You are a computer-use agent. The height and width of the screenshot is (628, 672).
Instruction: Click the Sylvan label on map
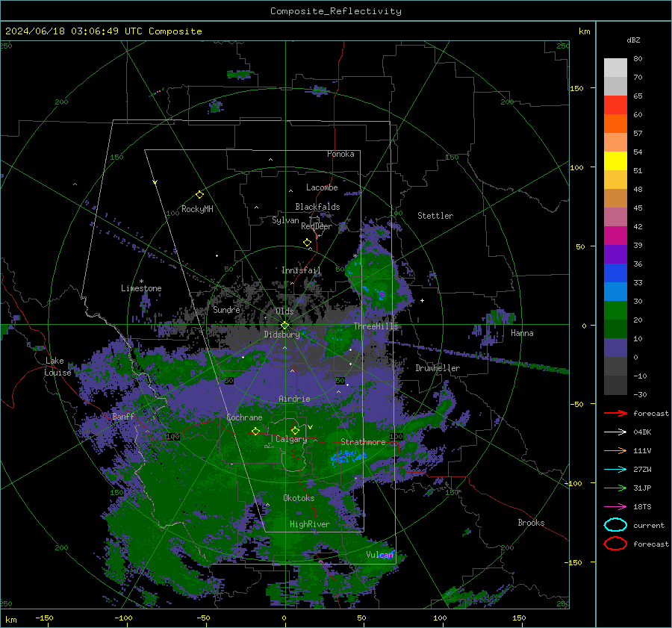pyautogui.click(x=285, y=220)
